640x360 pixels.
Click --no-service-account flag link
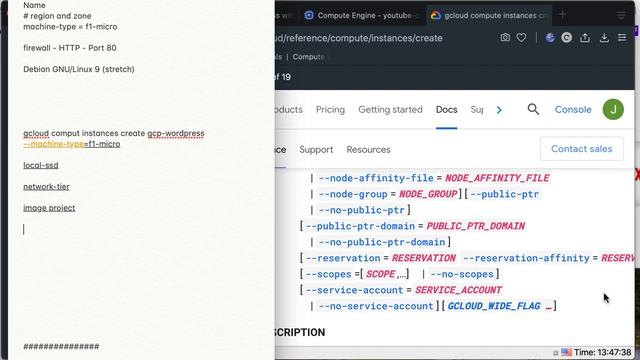pyautogui.click(x=376, y=306)
